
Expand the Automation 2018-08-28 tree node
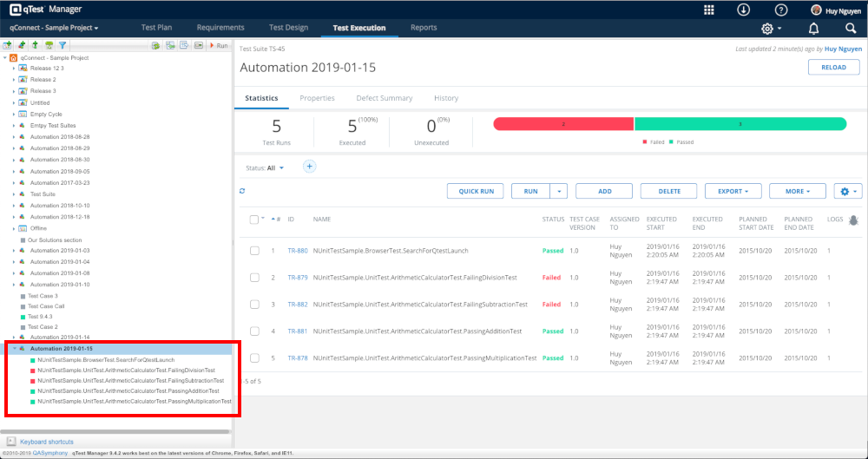coord(14,137)
